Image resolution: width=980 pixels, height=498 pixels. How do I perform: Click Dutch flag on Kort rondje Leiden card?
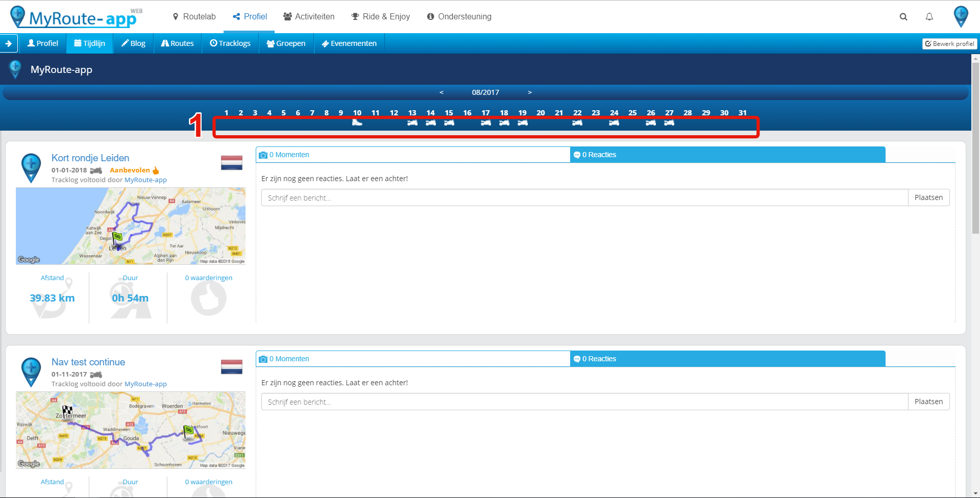pos(232,163)
